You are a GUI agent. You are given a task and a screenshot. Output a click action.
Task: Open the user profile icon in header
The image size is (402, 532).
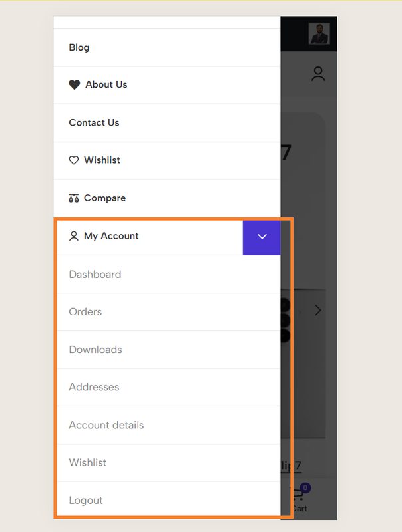[318, 74]
